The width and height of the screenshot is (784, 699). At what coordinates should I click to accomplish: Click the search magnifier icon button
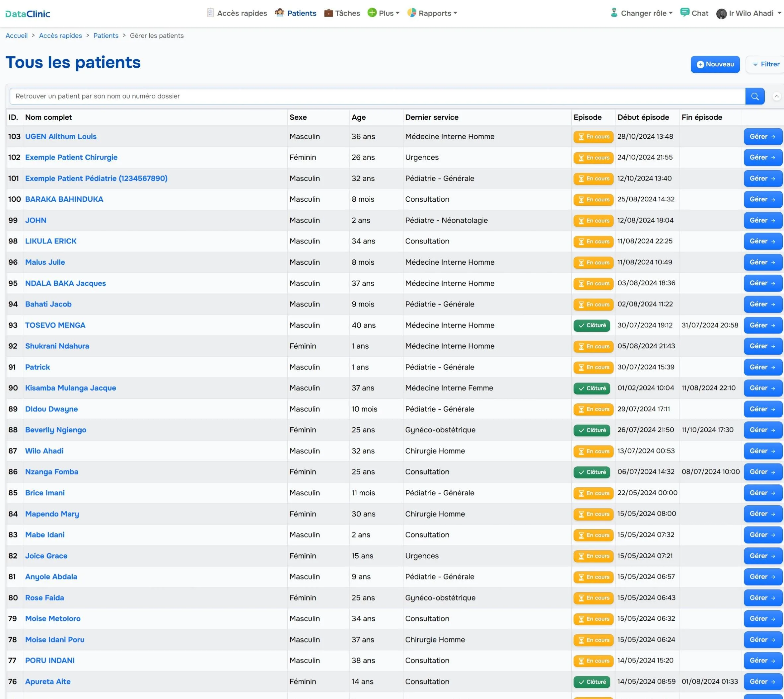point(755,96)
